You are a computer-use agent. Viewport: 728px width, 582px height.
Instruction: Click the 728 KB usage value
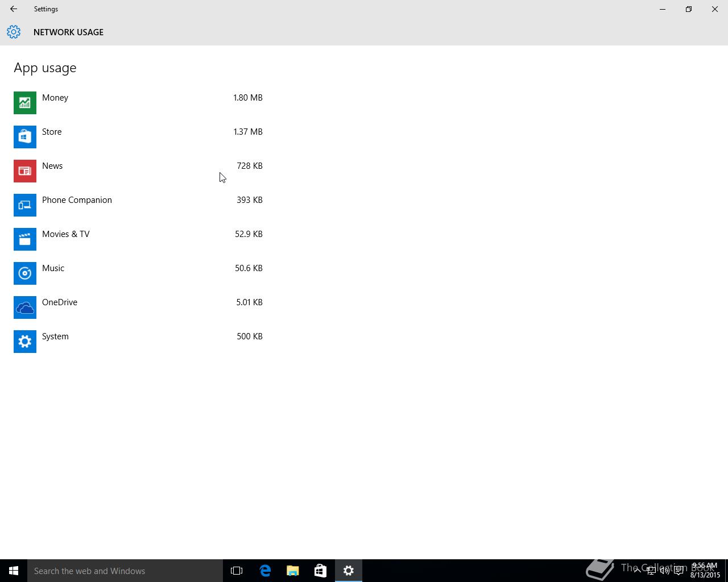(x=250, y=166)
